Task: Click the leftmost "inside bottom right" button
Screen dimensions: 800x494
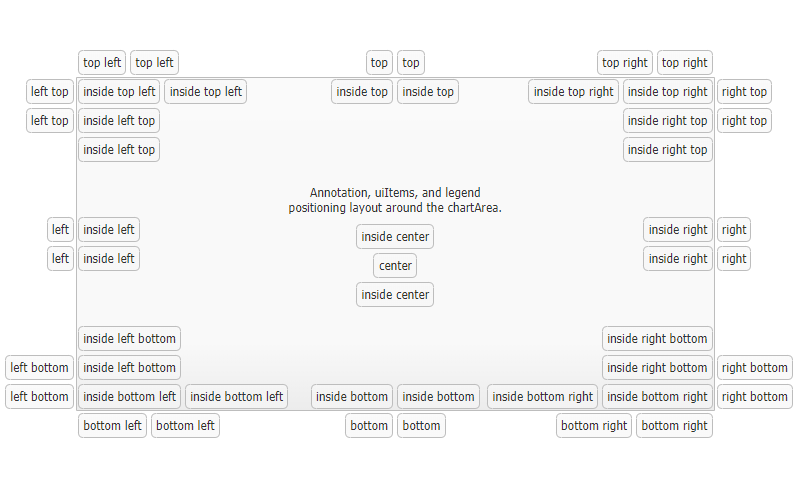Action: coord(542,397)
